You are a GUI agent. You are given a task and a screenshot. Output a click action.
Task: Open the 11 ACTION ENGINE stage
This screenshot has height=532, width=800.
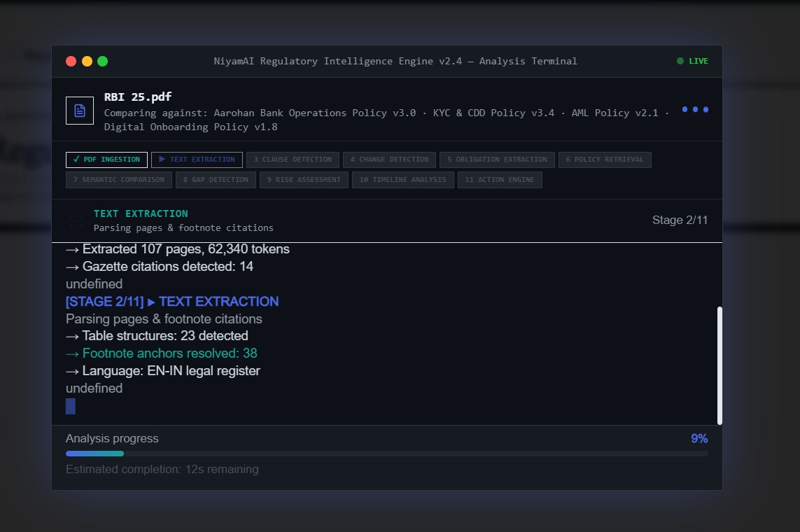pos(500,180)
